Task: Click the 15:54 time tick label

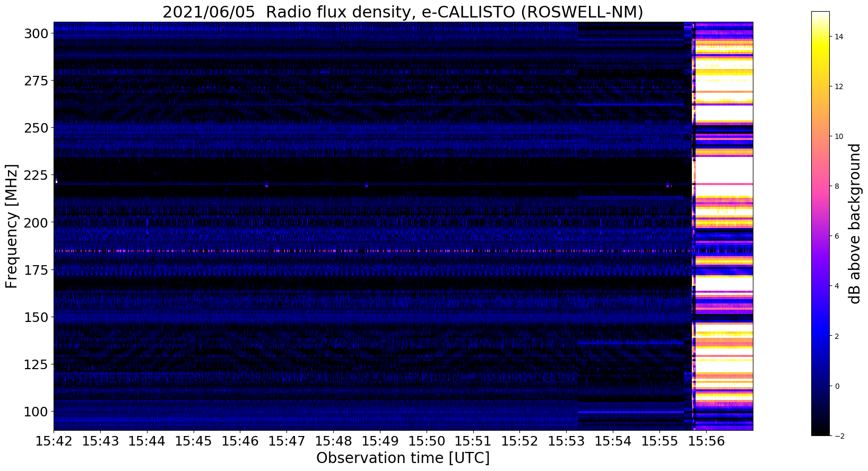Action: (613, 441)
